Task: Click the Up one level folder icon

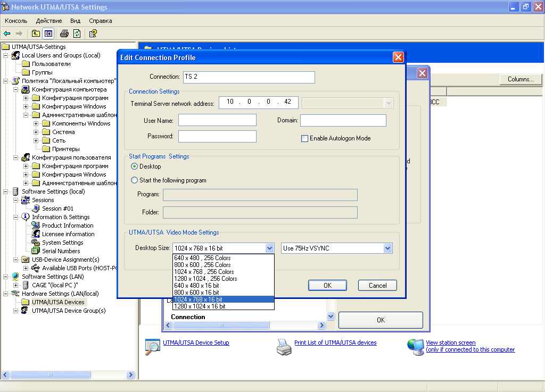Action: click(36, 34)
